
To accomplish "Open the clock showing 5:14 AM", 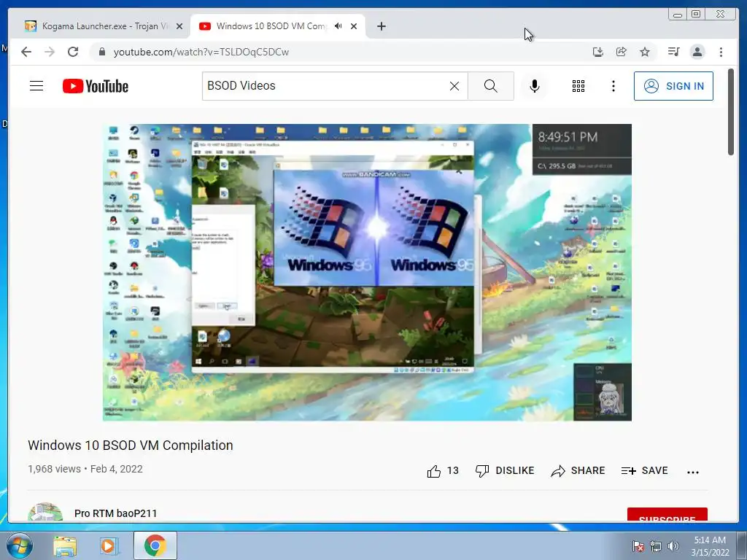I will (710, 546).
